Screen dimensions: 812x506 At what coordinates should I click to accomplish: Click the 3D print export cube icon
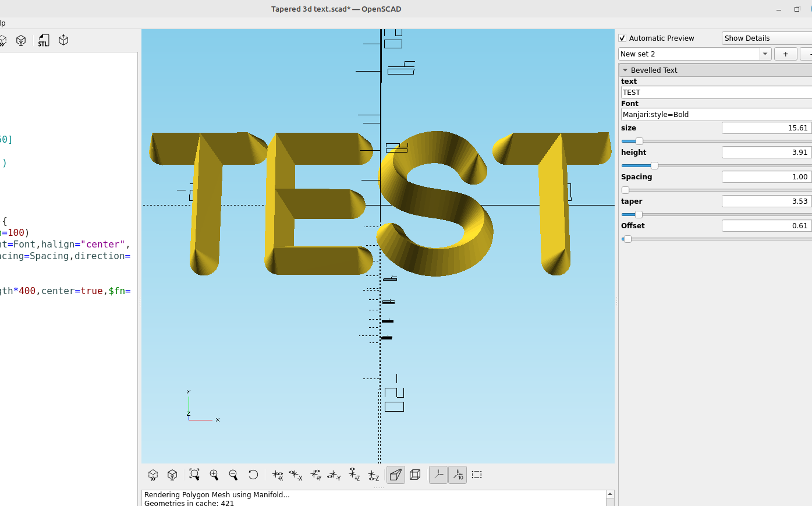point(63,40)
